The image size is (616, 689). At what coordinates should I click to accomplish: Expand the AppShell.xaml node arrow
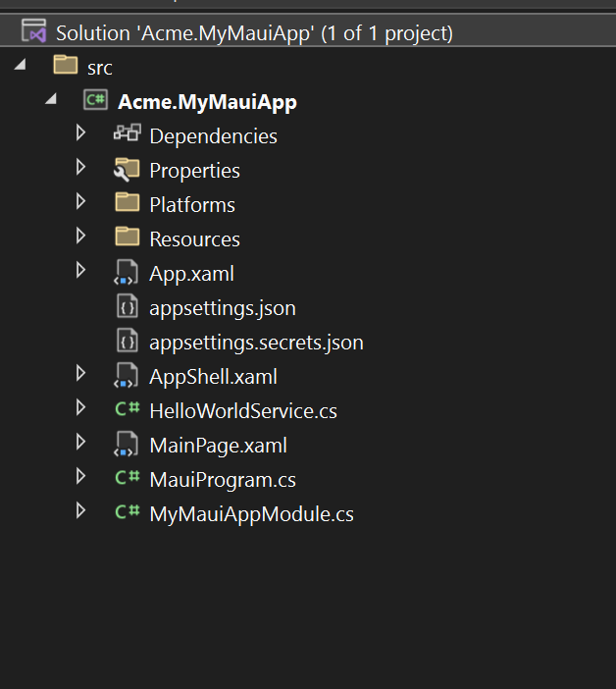pyautogui.click(x=81, y=375)
